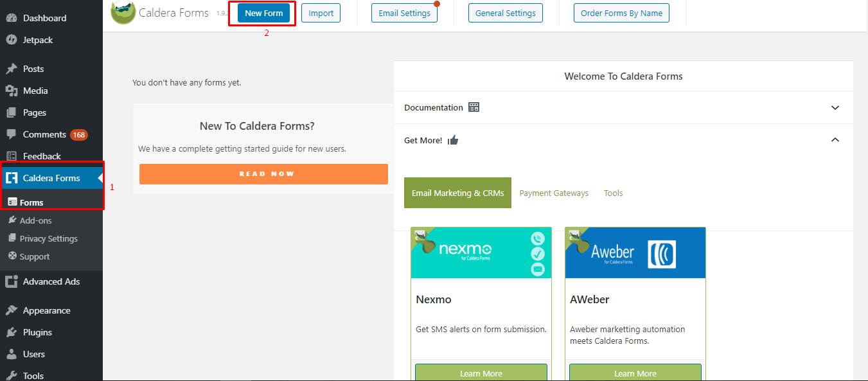Click the Privacy Settings icon
This screenshot has width=868, height=381.
click(x=13, y=238)
